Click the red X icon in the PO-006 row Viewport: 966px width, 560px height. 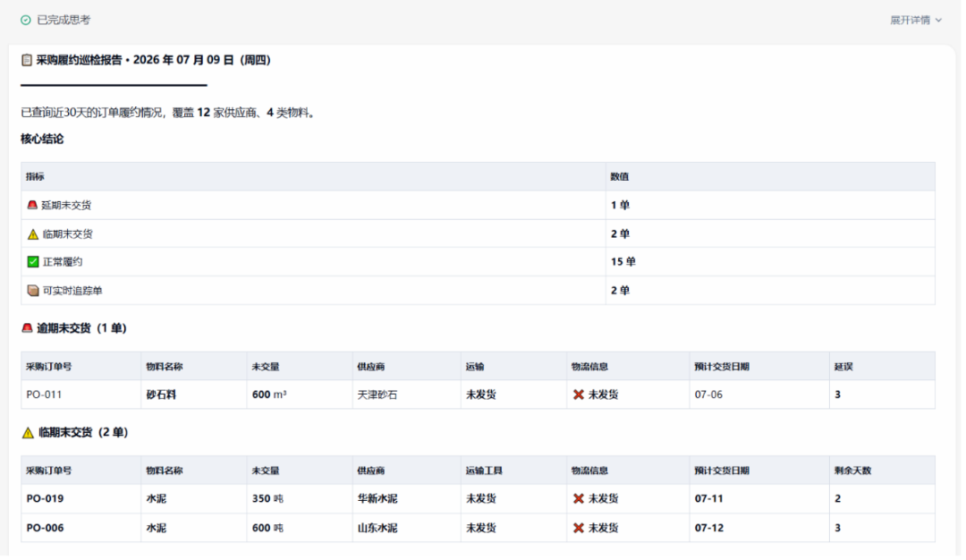[579, 528]
